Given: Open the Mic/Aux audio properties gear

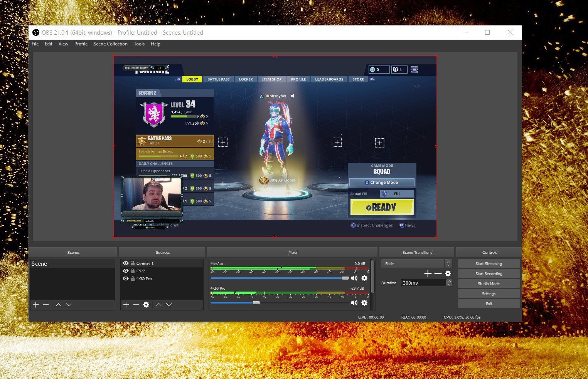Looking at the screenshot, I should (x=364, y=278).
